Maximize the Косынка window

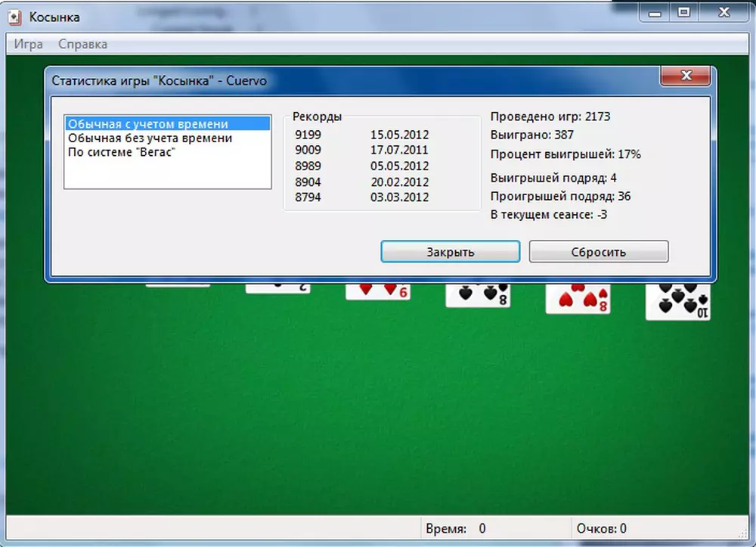coord(684,12)
